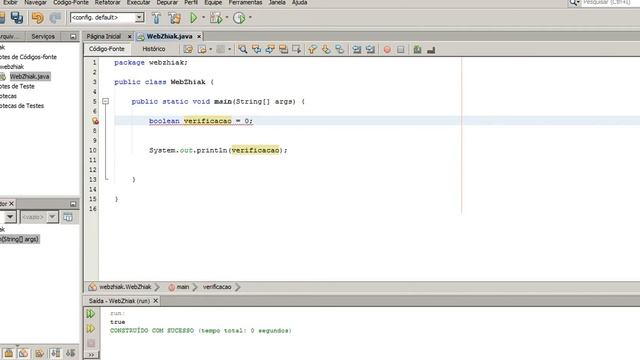Select WebZhiak.java in the project tree
640x360 pixels.
[x=29, y=76]
